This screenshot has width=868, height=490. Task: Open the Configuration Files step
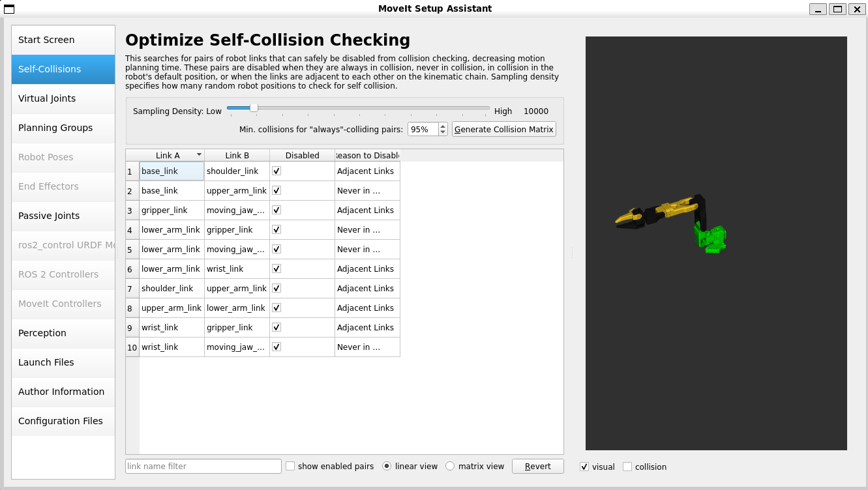pyautogui.click(x=63, y=421)
